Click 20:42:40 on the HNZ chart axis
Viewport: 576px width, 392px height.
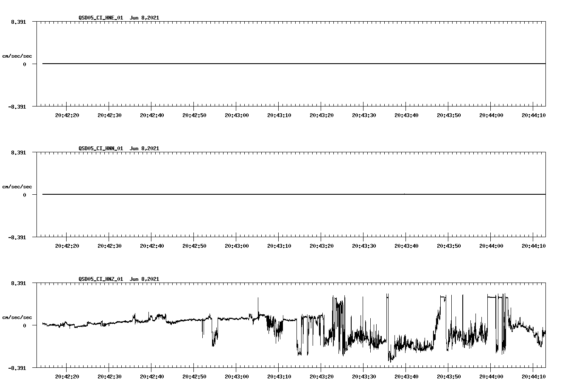[x=152, y=377]
